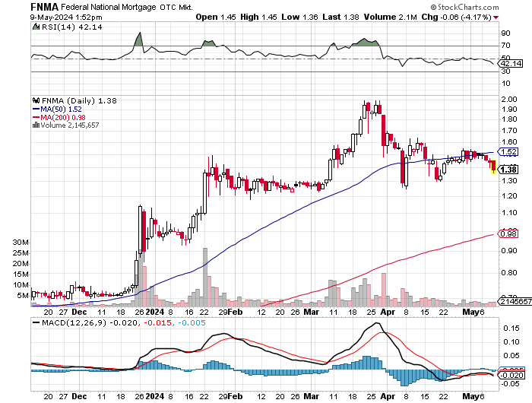
Task: Click the volume tag 2145657
Action: click(515, 301)
